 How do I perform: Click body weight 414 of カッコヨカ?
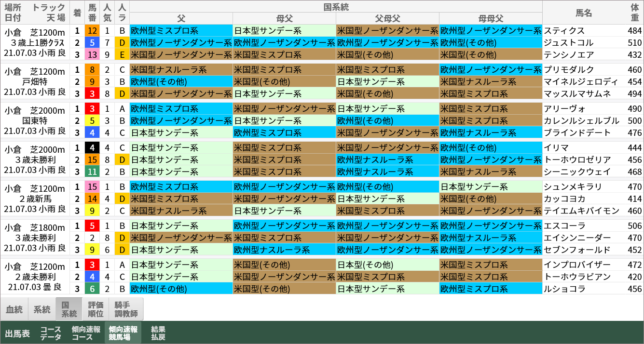point(635,198)
